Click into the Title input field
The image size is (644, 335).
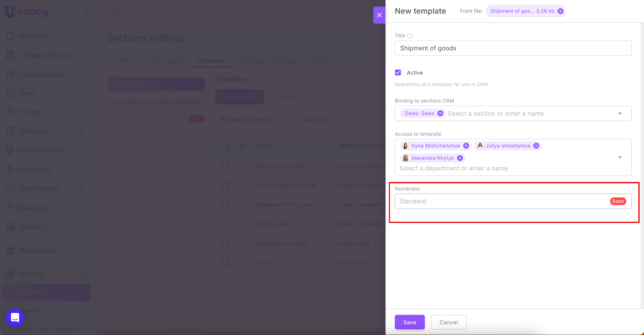point(513,48)
